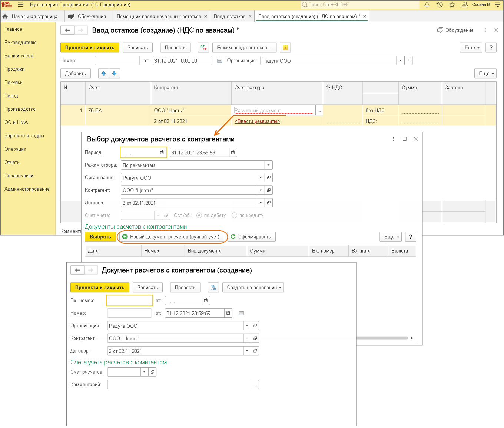Open Организация card in Выбор документов dialog
This screenshot has height=428, width=504.
pyautogui.click(x=269, y=178)
